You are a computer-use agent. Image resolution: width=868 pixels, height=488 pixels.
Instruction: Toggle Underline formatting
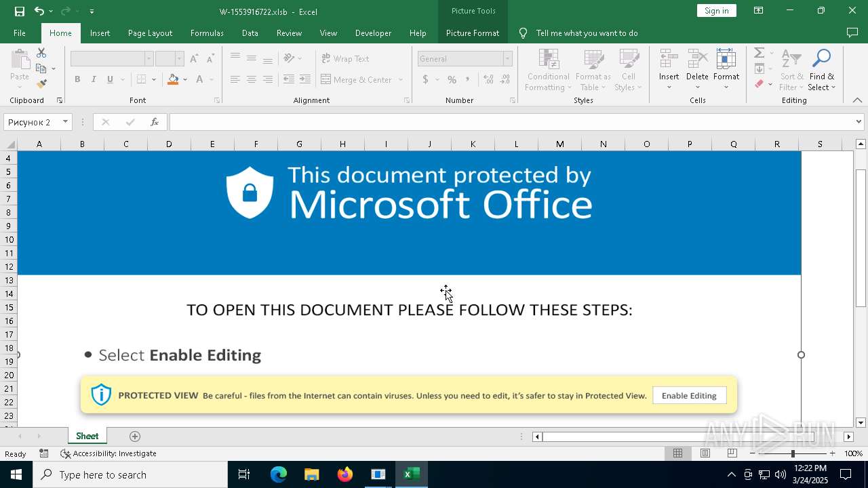[x=110, y=79]
